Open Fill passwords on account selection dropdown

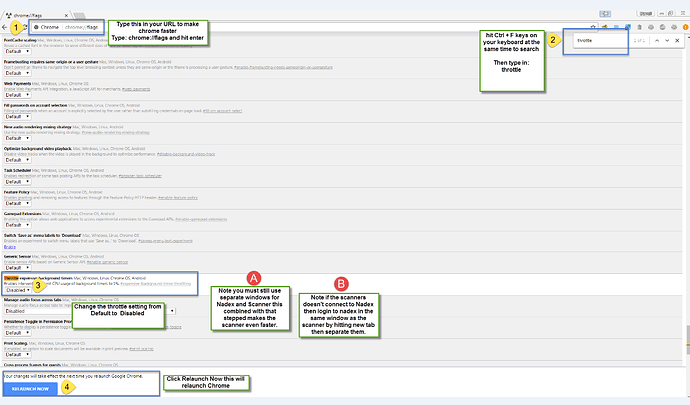pos(17,117)
